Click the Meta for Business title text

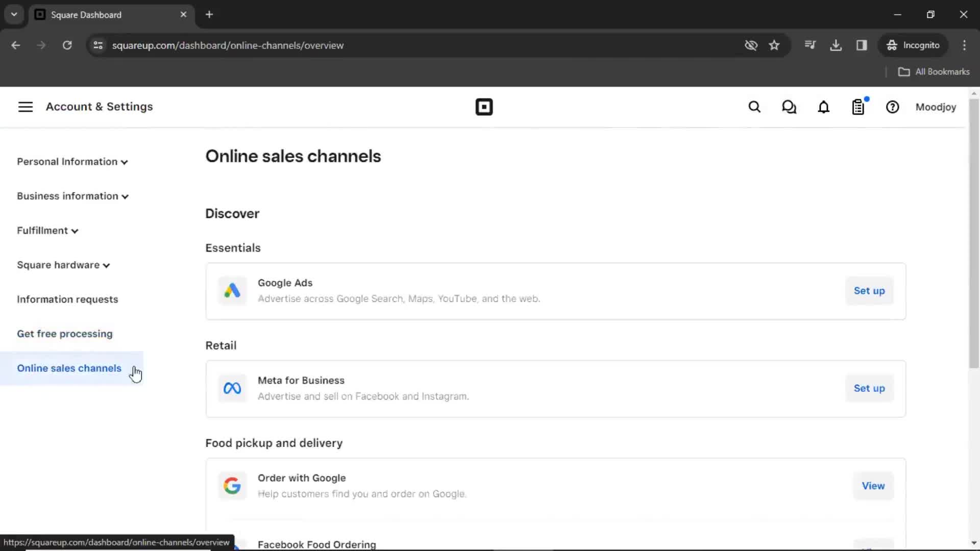tap(301, 381)
